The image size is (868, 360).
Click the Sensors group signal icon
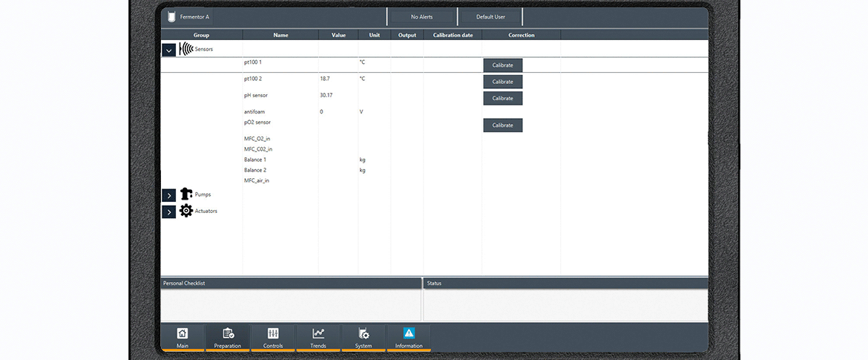pos(185,49)
